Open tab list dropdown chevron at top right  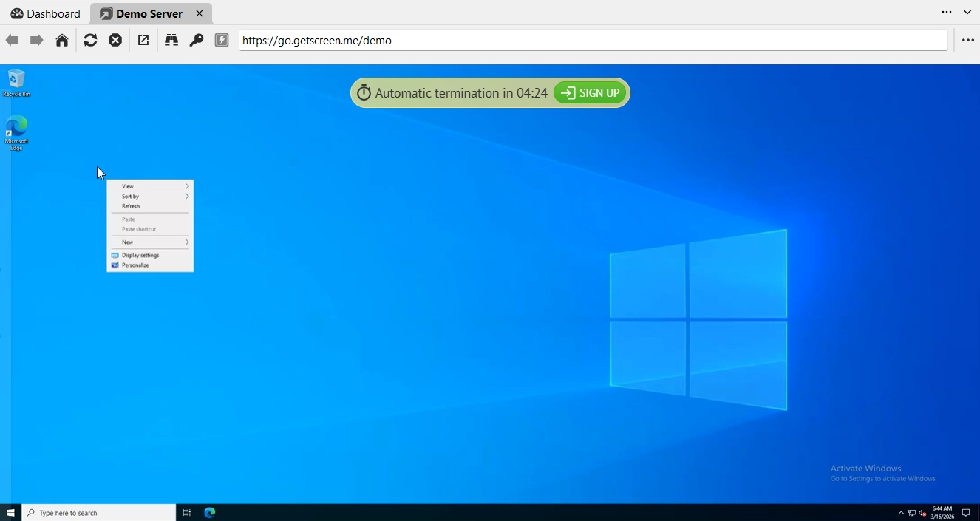tap(967, 13)
